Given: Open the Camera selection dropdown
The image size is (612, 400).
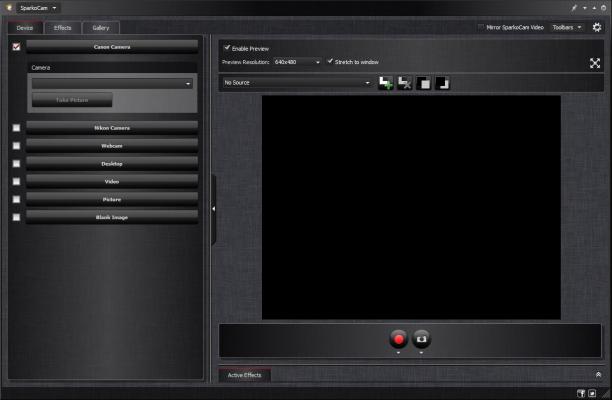Looking at the screenshot, I should (112, 84).
